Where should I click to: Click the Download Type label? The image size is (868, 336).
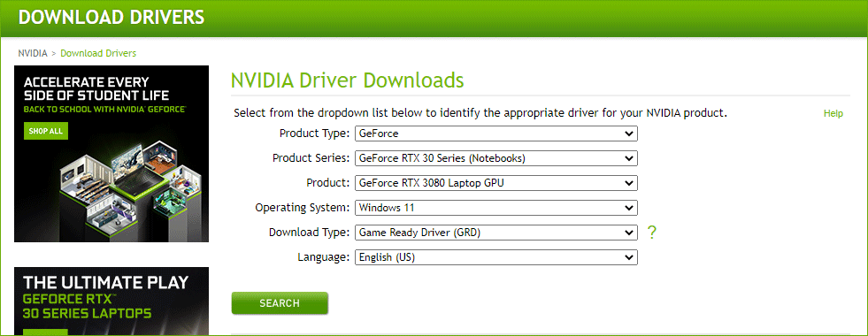[x=310, y=233]
